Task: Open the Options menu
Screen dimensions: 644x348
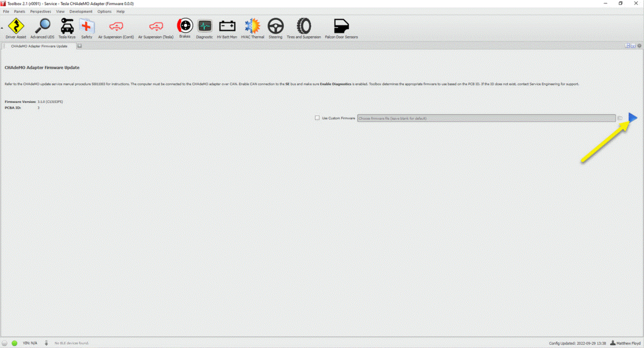Action: 104,11
